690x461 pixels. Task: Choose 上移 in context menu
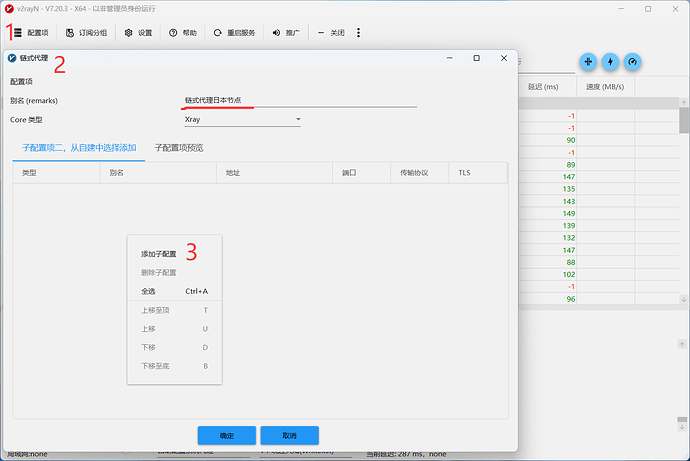click(x=174, y=329)
